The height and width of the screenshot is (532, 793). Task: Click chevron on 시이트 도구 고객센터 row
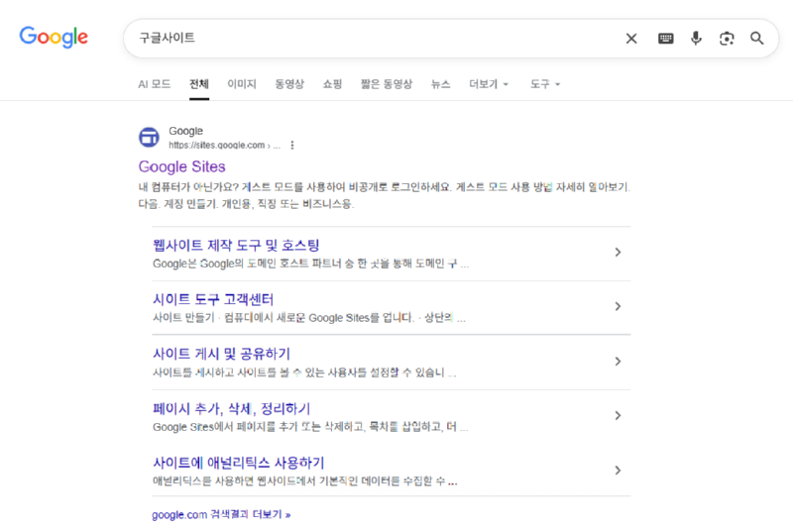pos(618,306)
